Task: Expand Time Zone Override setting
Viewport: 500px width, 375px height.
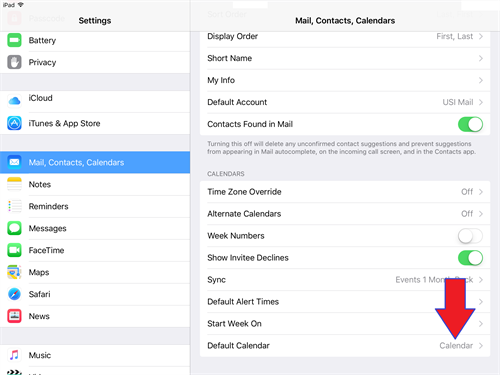Action: point(345,192)
